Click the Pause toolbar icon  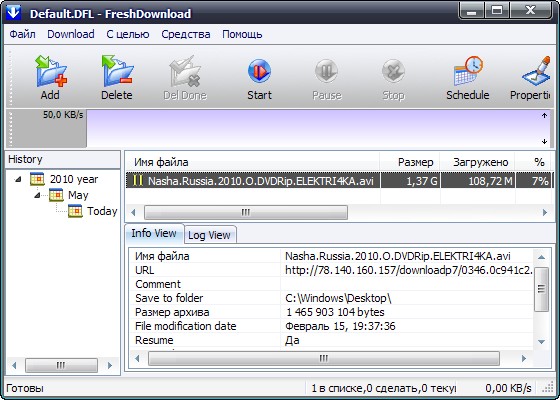click(x=326, y=71)
